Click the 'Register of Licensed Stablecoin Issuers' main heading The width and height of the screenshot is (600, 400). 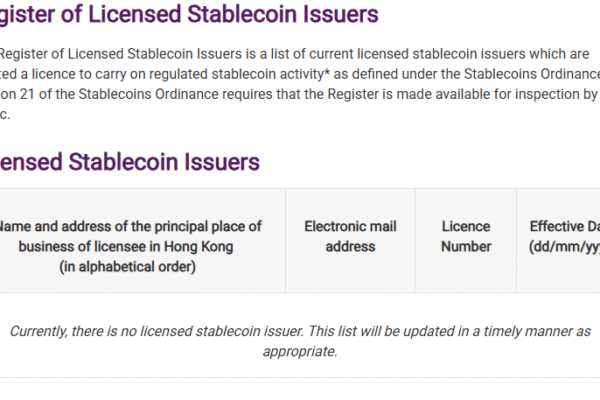[x=190, y=14]
